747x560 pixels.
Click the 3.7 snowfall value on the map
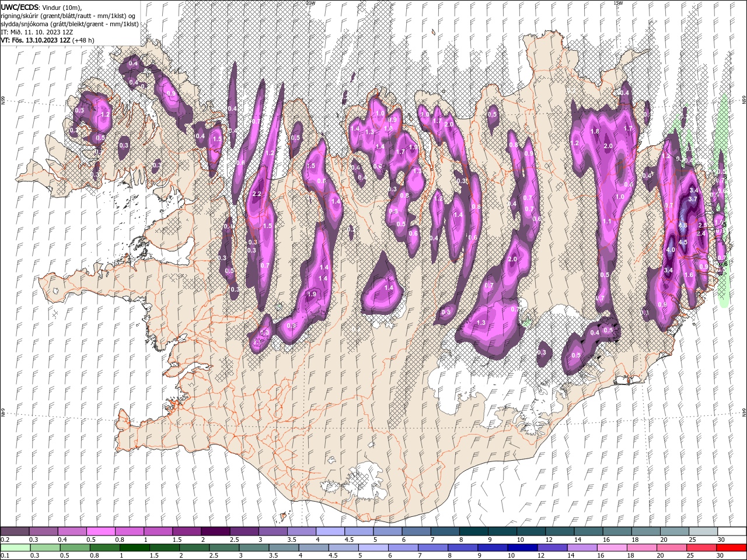(693, 199)
